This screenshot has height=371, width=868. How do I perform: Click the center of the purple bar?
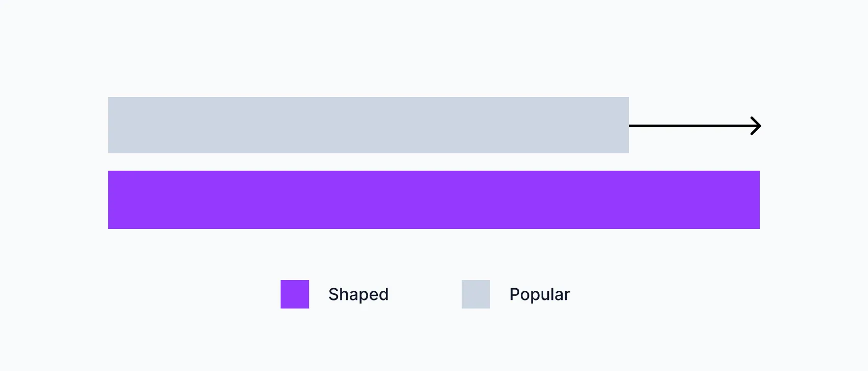434,200
